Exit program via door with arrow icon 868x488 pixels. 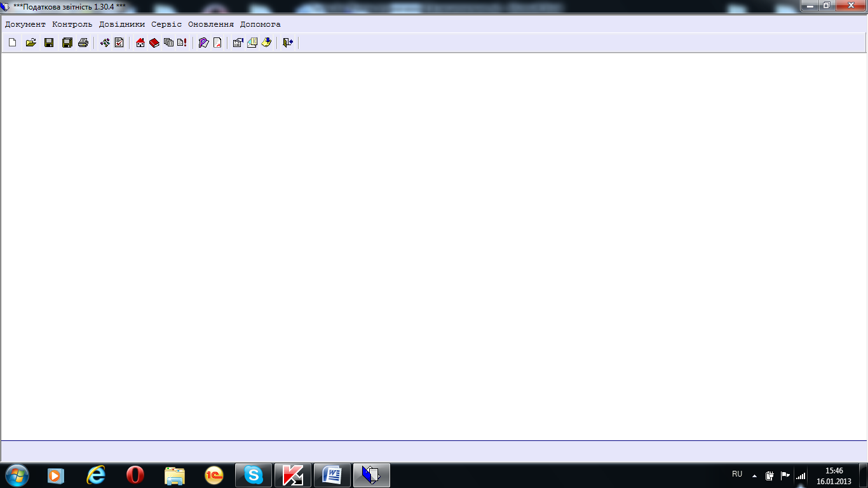tap(288, 43)
